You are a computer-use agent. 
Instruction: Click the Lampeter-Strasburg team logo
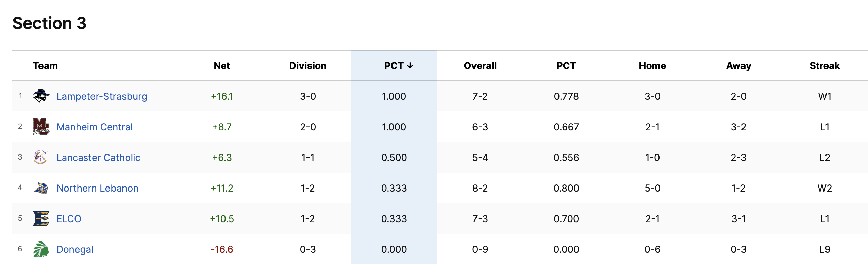[x=41, y=96]
